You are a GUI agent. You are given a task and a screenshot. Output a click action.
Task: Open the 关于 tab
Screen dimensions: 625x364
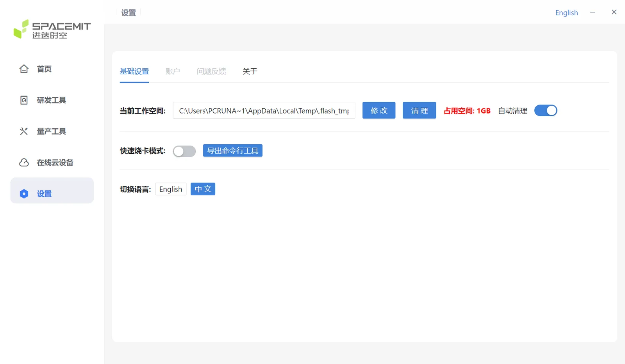[x=250, y=71]
